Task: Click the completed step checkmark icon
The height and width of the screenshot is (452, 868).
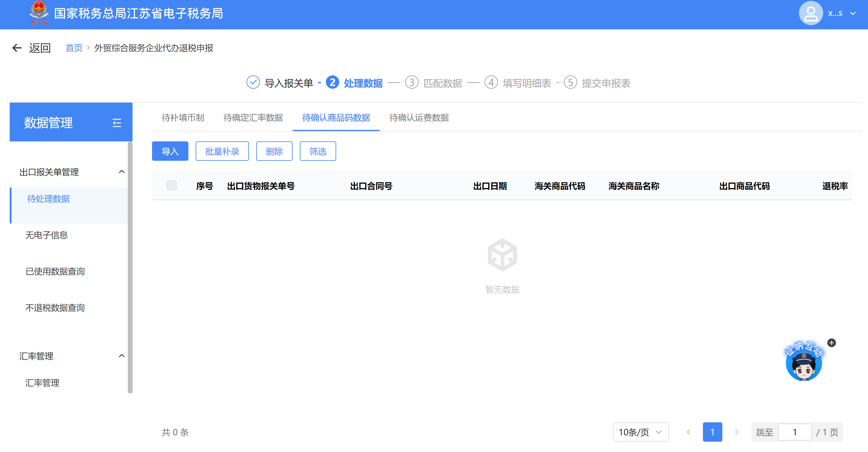Action: (x=253, y=83)
